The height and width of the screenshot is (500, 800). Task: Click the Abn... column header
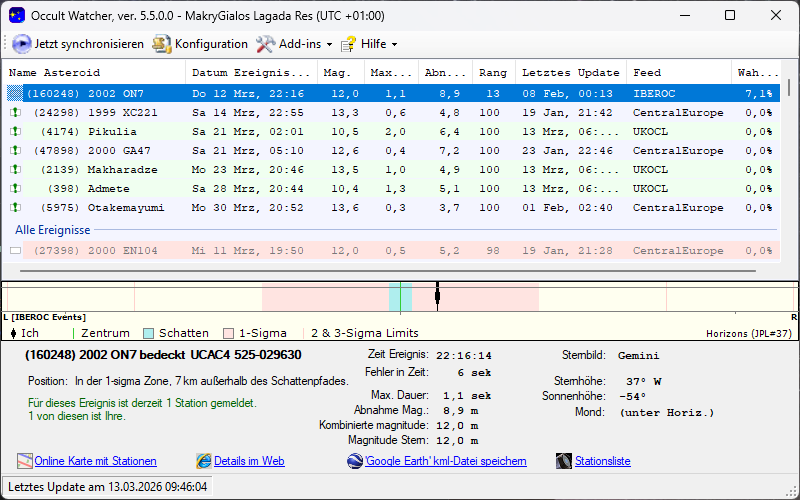point(445,73)
